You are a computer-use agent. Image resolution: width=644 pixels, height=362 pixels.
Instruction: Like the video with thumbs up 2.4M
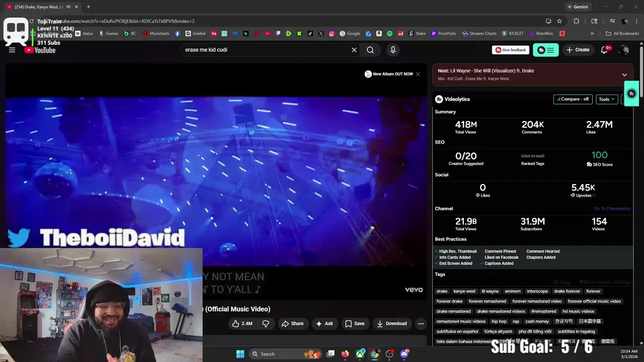pyautogui.click(x=242, y=324)
